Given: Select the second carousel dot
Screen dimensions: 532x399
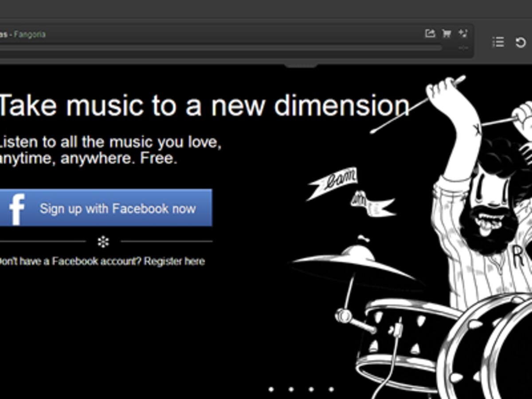Looking at the screenshot, I should point(291,389).
